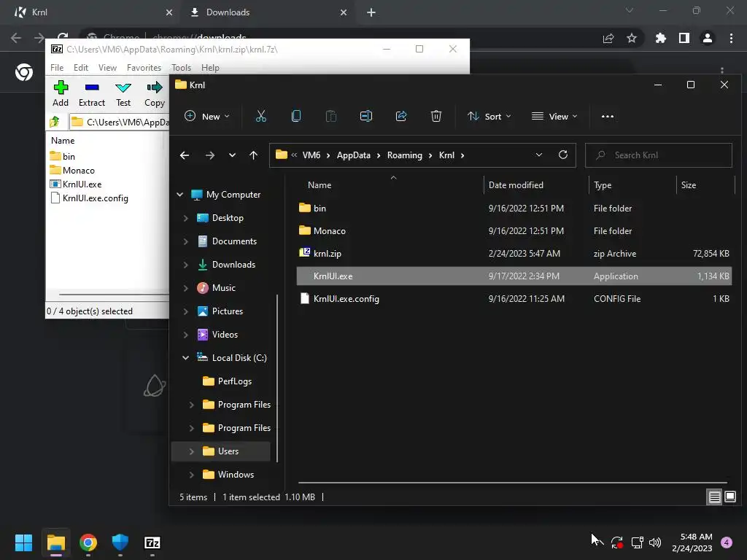Expand the Windows folder node

(192, 475)
